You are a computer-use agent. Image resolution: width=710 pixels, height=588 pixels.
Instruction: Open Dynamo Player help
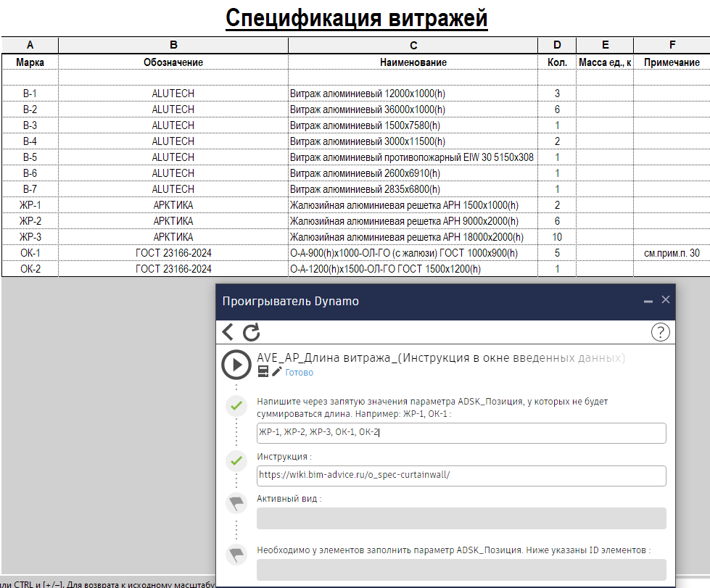tap(659, 332)
